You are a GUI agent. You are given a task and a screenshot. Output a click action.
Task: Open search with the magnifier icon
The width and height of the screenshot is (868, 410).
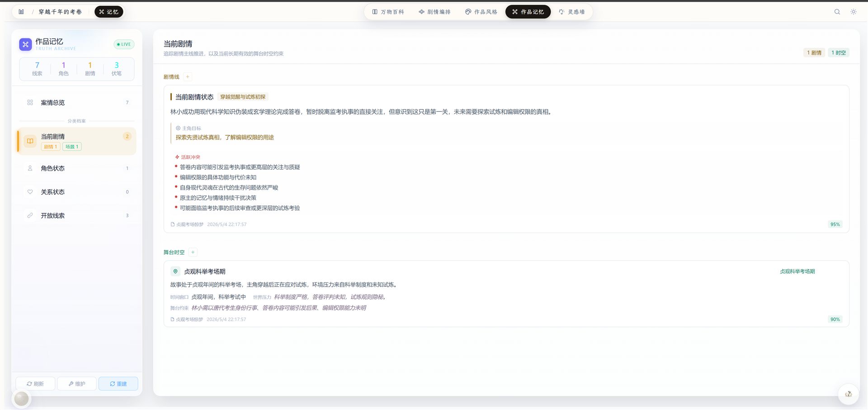pyautogui.click(x=837, y=12)
